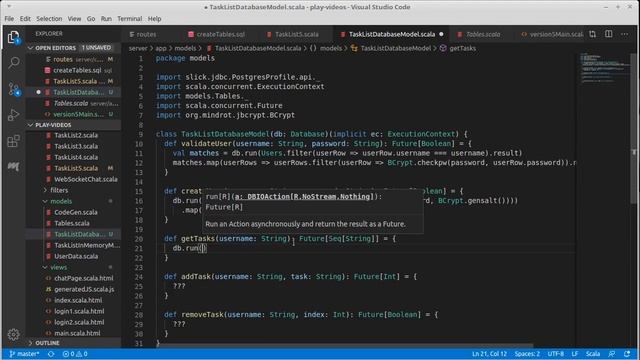Select createTables.sql in open editors list

77,70
